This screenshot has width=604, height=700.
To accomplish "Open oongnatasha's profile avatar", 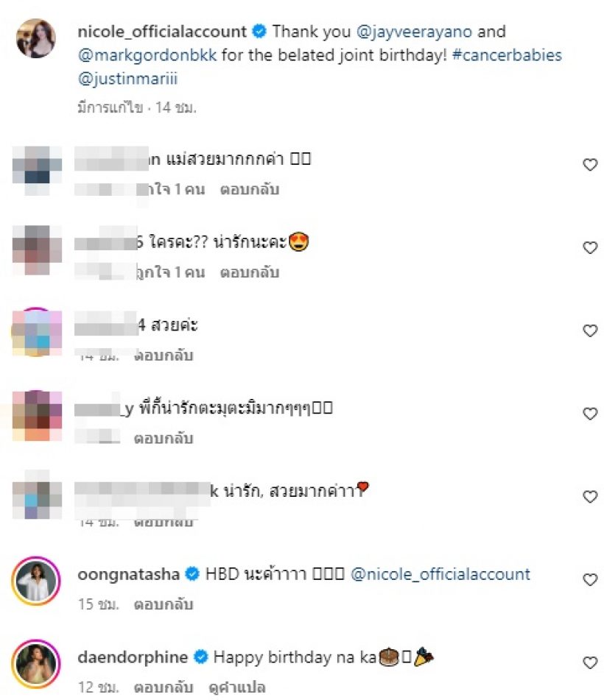I will [36, 581].
